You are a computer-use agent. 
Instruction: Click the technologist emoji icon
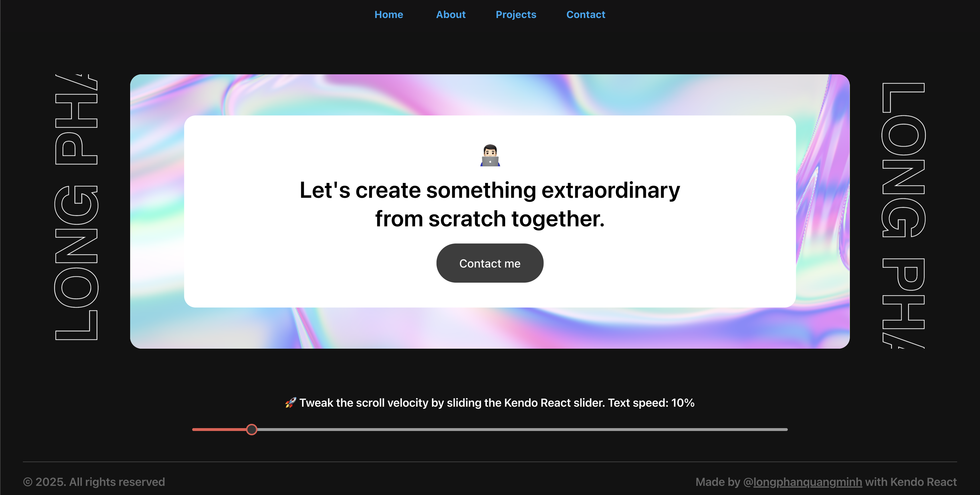click(x=490, y=155)
